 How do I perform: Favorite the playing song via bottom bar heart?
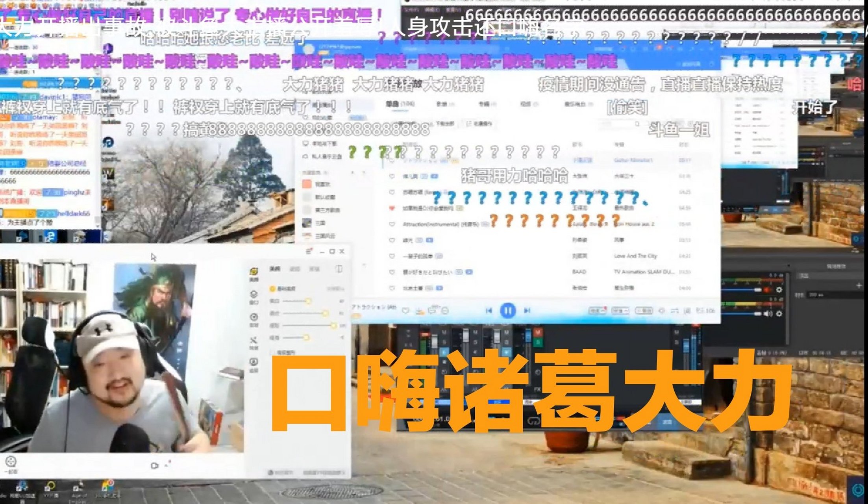tap(405, 311)
